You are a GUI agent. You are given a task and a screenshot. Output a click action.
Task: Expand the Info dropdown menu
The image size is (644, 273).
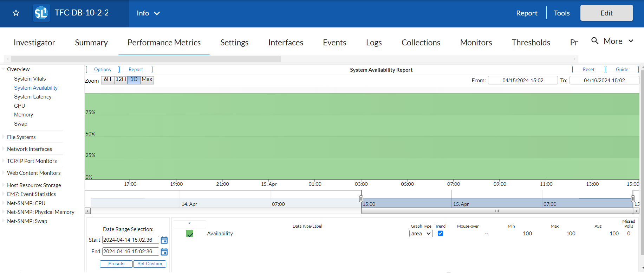coord(148,13)
